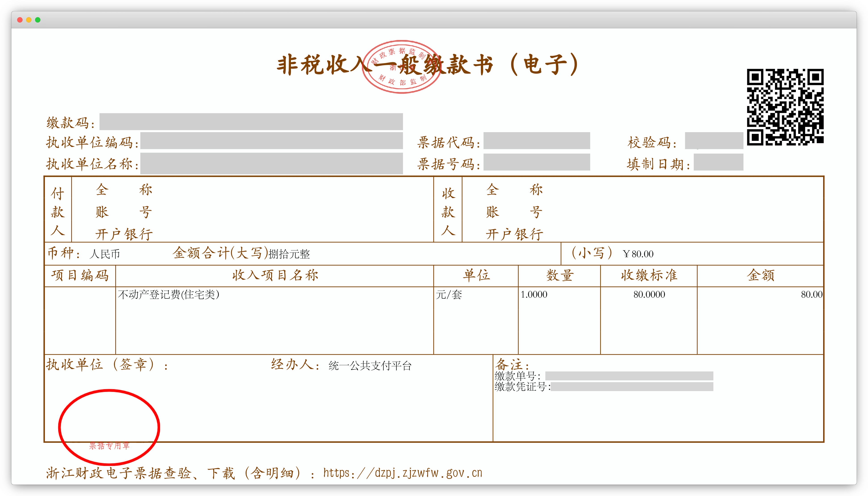This screenshot has height=496, width=868.
Task: Click the redacted 执收单位编码 field
Action: click(271, 141)
